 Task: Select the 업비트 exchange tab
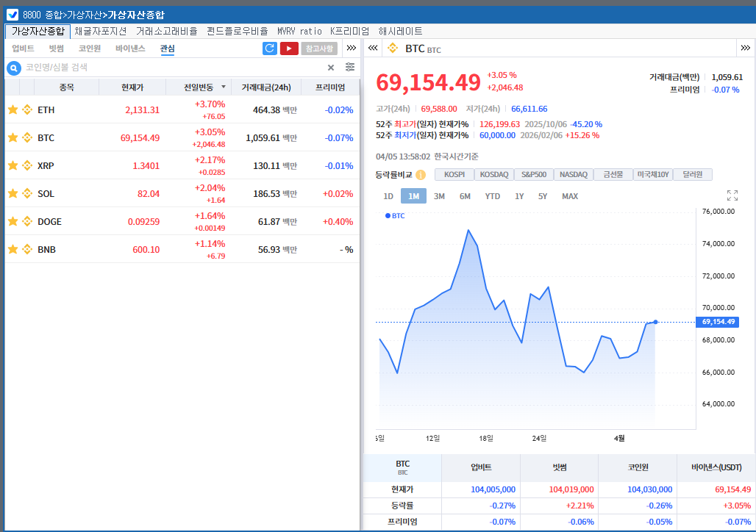23,48
